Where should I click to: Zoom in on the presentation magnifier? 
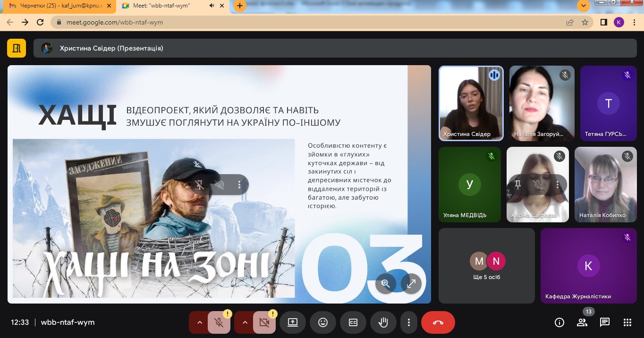point(386,284)
